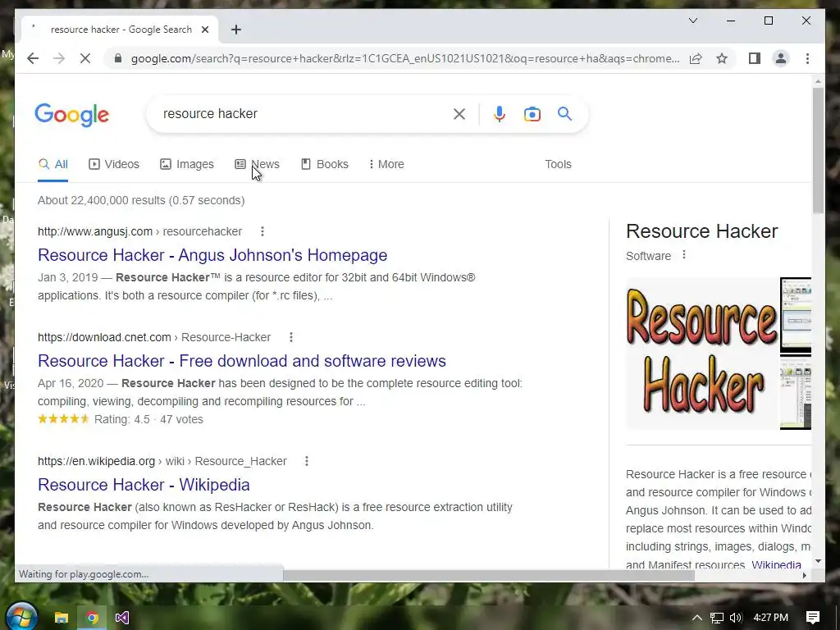Click the https://download.cnet.com URL text
This screenshot has width=840, height=630.
point(104,337)
